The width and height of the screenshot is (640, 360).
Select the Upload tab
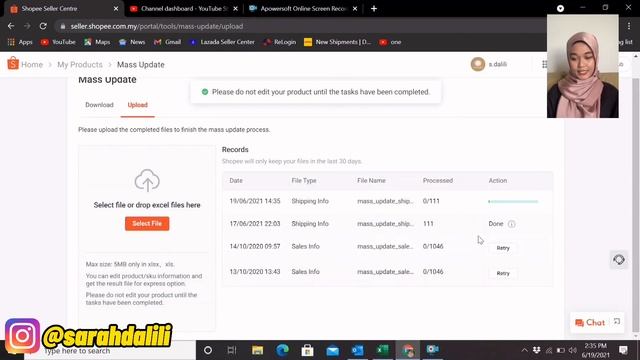[138, 105]
